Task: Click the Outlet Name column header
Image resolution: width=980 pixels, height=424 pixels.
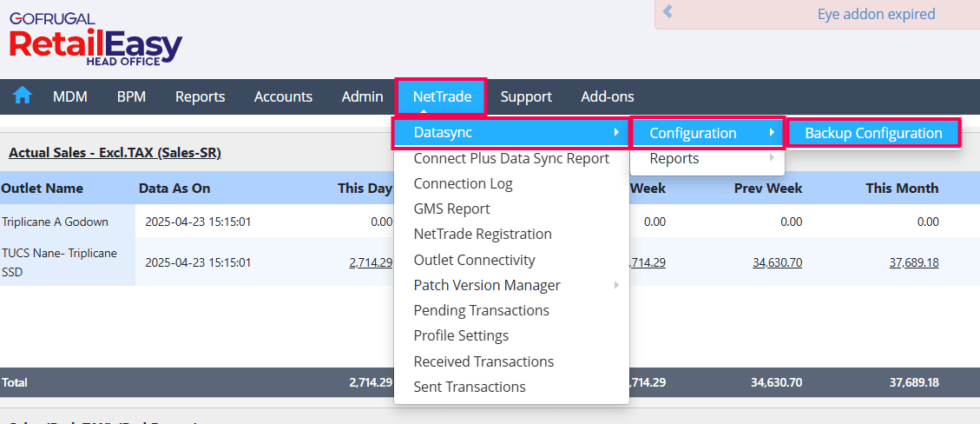Action: tap(43, 188)
